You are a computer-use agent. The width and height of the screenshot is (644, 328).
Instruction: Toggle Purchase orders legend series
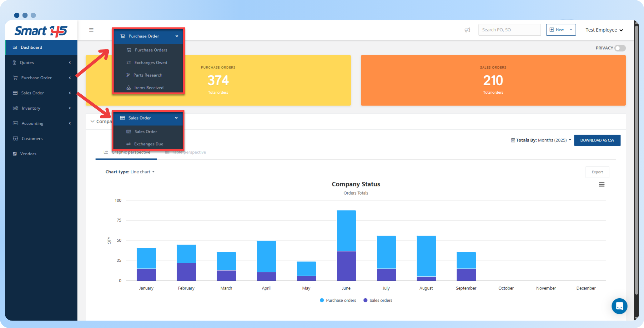(338, 301)
